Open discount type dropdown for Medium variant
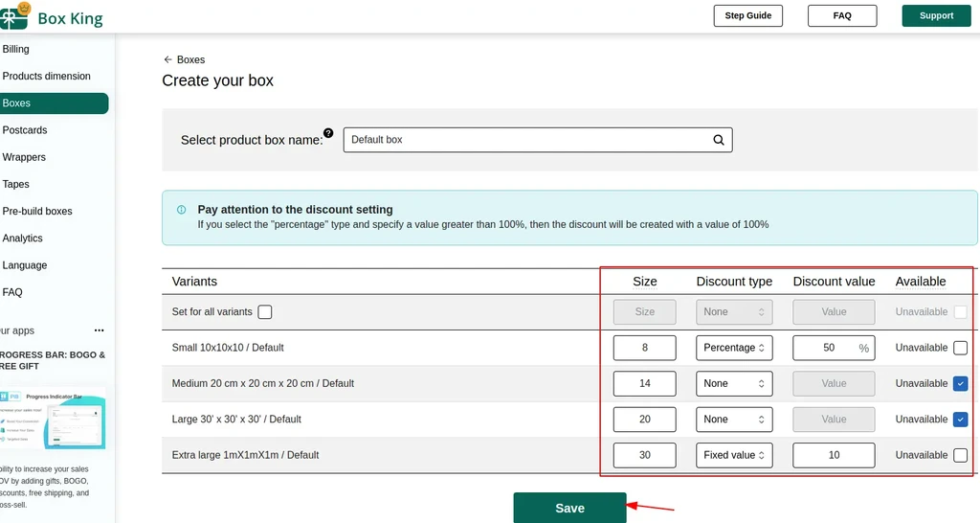Viewport: 980px width, 523px height. click(x=734, y=383)
